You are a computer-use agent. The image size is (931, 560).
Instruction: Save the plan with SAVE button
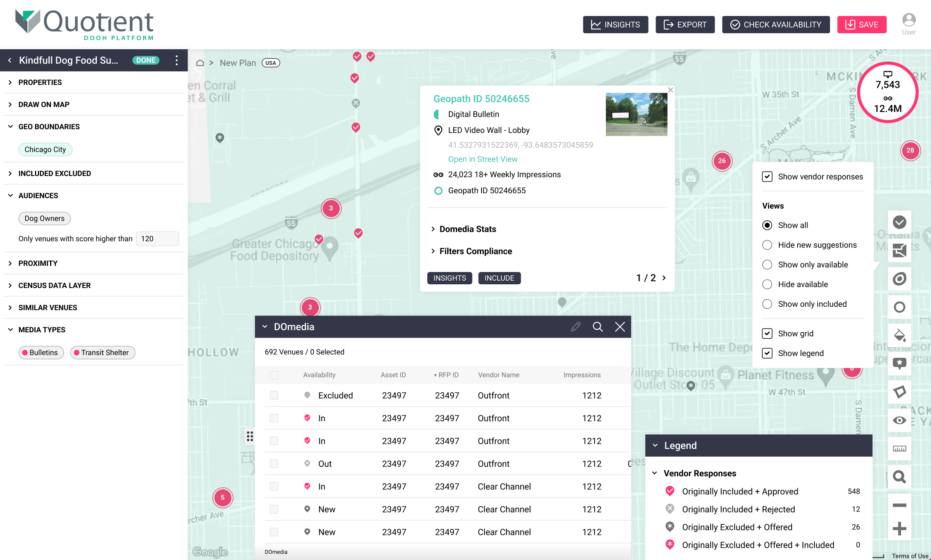click(862, 25)
